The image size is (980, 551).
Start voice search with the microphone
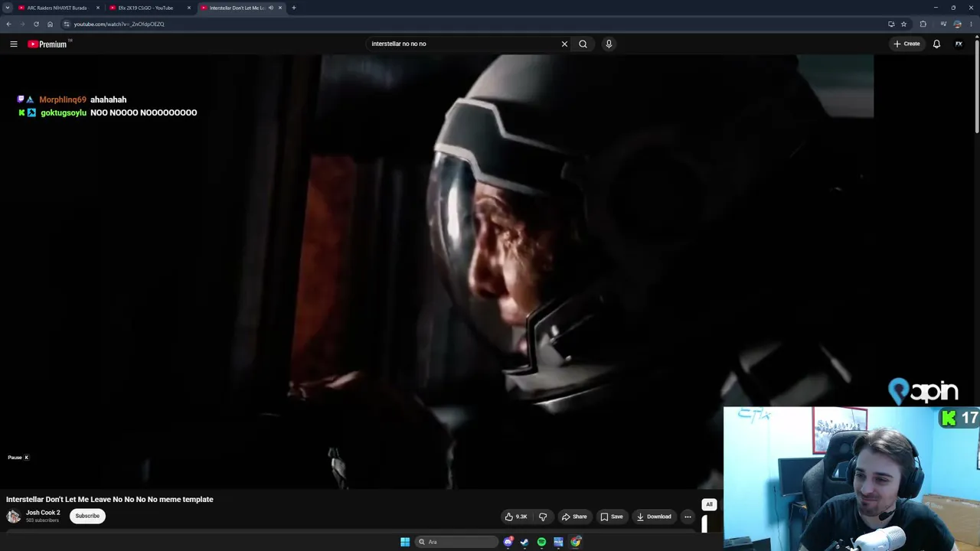click(609, 44)
